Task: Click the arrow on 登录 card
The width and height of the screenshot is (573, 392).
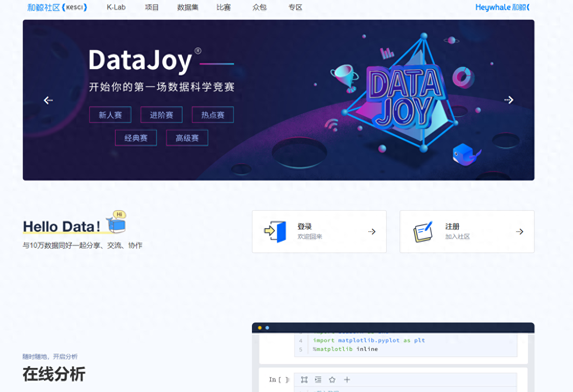Action: [x=372, y=232]
